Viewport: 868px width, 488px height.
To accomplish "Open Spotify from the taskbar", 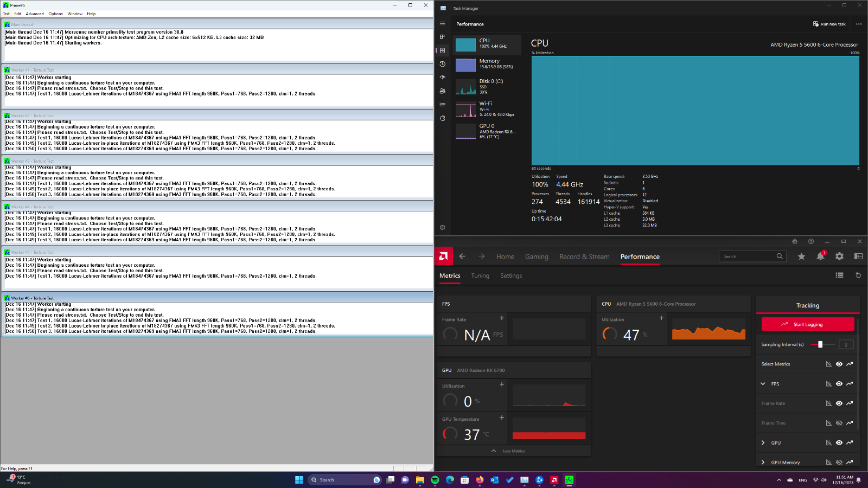I will (435, 480).
